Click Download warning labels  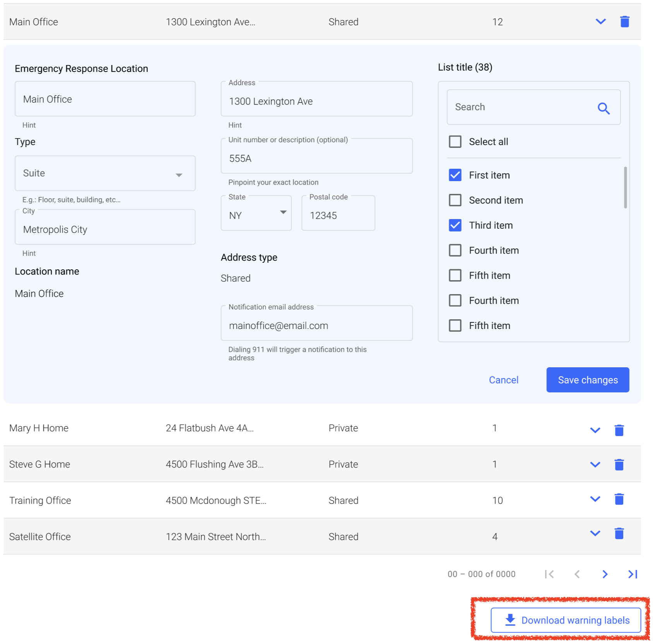[x=565, y=620]
